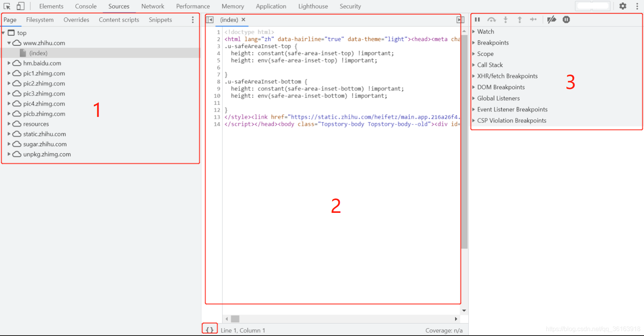Viewport: 644px width, 336px height.
Task: Open the DevTools three-dot customize menu
Action: pyautogui.click(x=637, y=6)
